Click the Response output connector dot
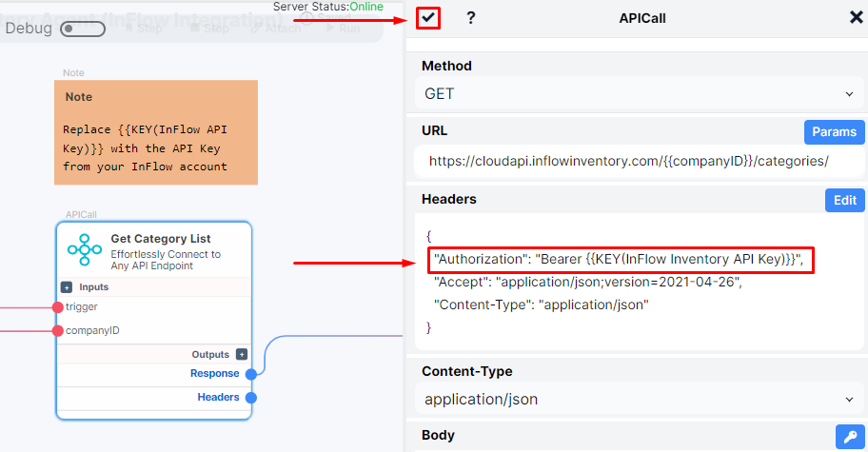The image size is (868, 452). (250, 374)
